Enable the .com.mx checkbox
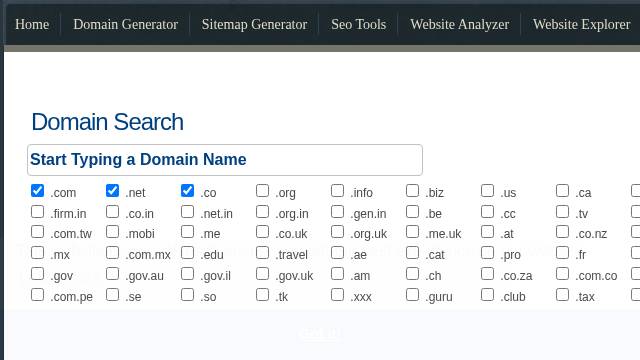This screenshot has width=640, height=360. pos(112,253)
